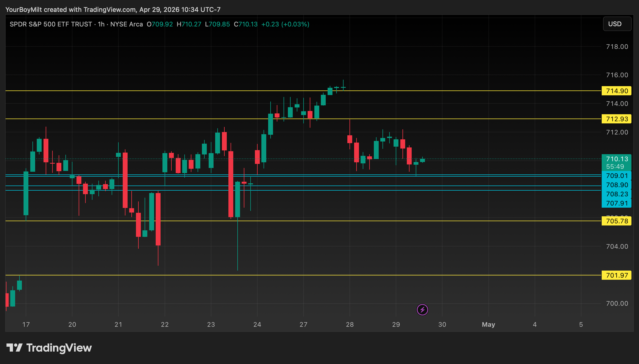Select the yellow 712.93 price label
Screen dimensions: 639x364
[616, 119]
